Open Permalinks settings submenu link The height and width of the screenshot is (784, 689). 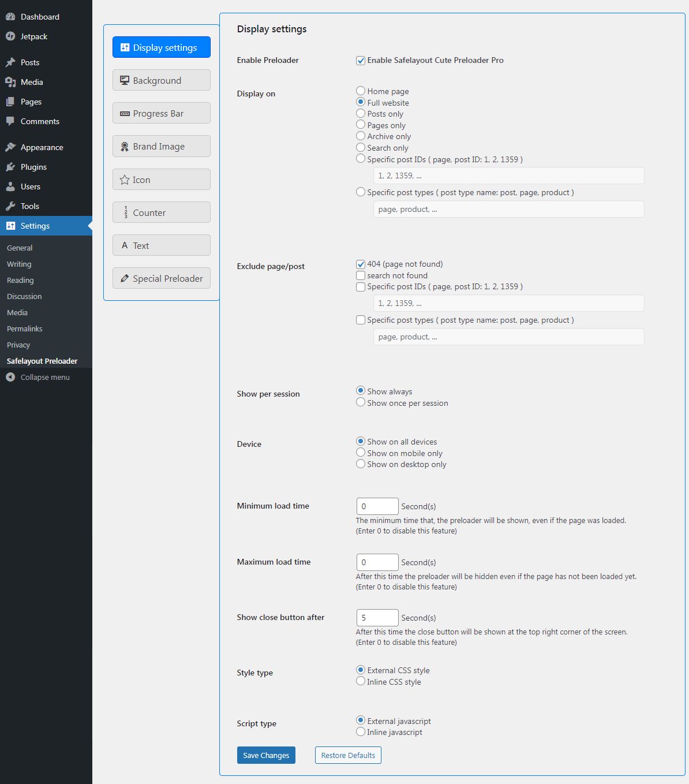[x=25, y=328]
